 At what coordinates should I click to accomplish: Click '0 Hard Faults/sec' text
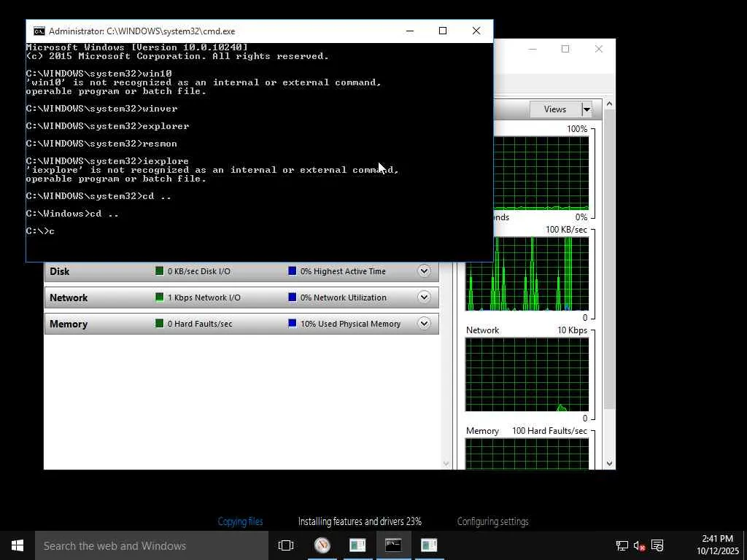(200, 324)
